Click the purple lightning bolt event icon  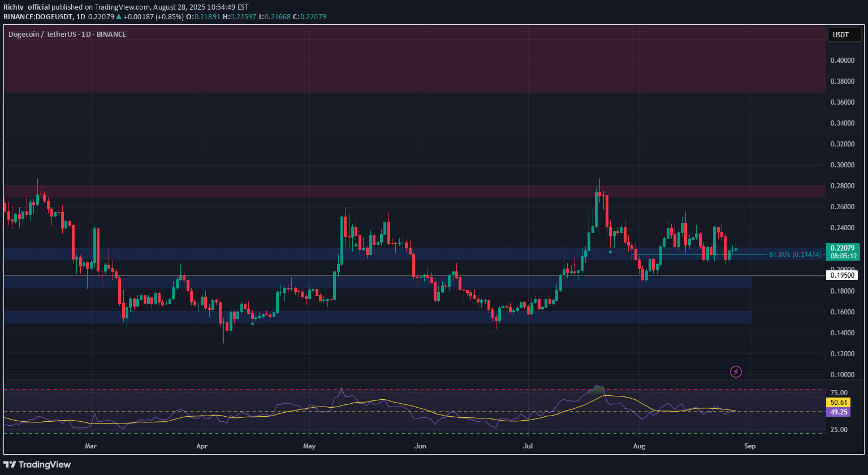click(736, 372)
